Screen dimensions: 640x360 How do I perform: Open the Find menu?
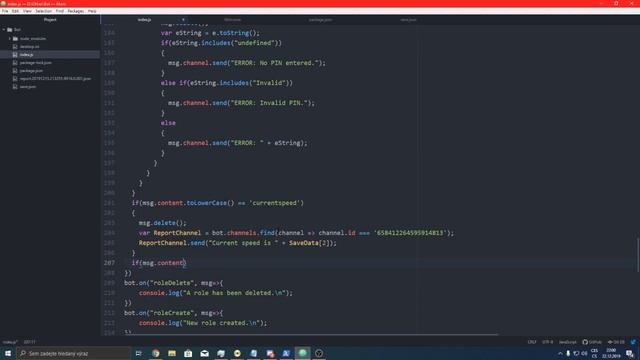60,11
